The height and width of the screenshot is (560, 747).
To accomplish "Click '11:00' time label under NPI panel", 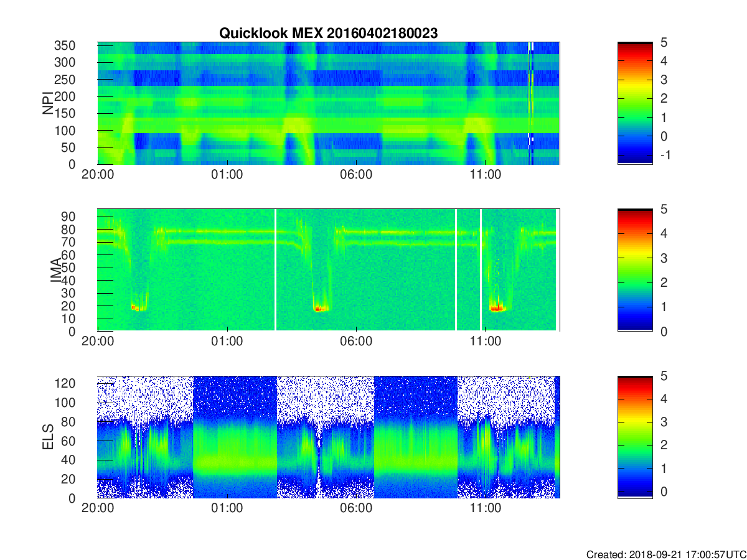I will (x=486, y=175).
